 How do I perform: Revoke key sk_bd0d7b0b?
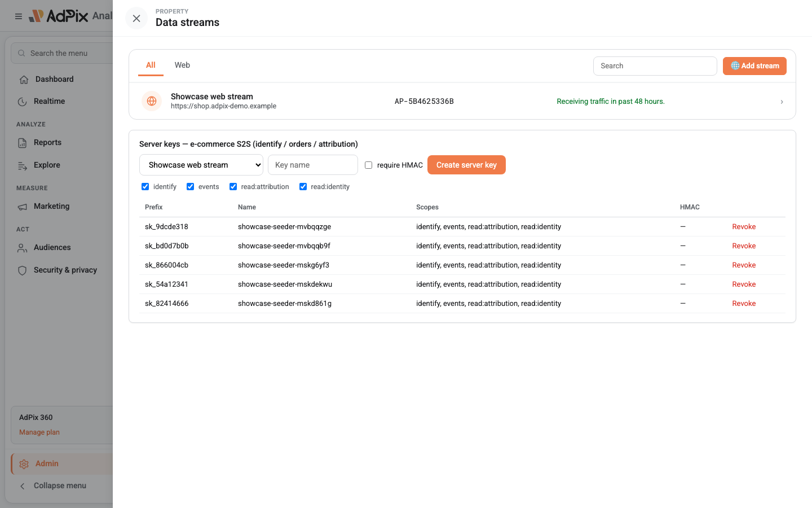(x=744, y=246)
